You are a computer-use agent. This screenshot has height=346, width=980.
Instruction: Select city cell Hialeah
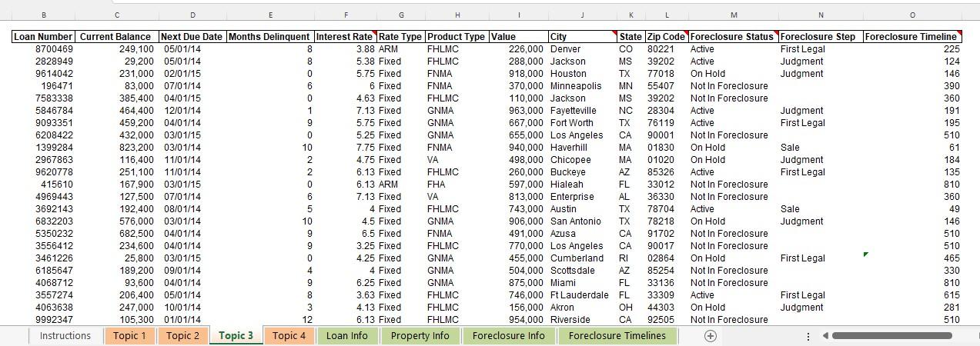(x=582, y=185)
